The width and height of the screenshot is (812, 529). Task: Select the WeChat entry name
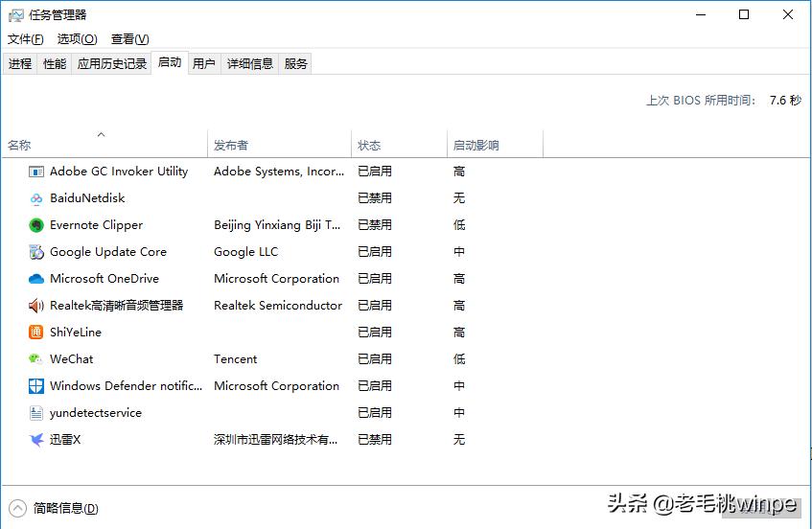(x=72, y=359)
